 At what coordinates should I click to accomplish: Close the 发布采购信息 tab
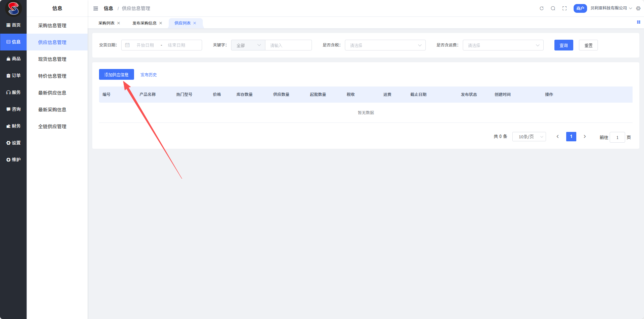(161, 23)
